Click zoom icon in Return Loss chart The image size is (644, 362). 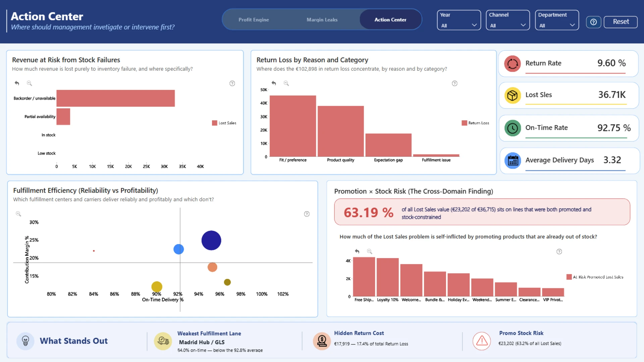click(286, 83)
